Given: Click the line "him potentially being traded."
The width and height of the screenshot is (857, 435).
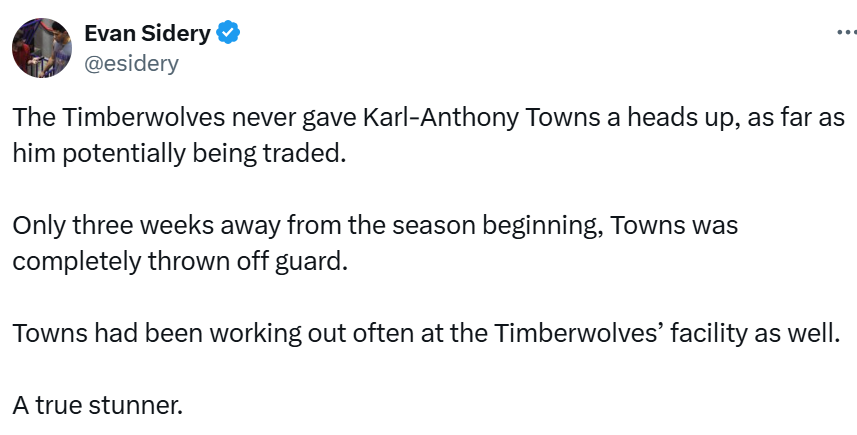Looking at the screenshot, I should point(179,154).
